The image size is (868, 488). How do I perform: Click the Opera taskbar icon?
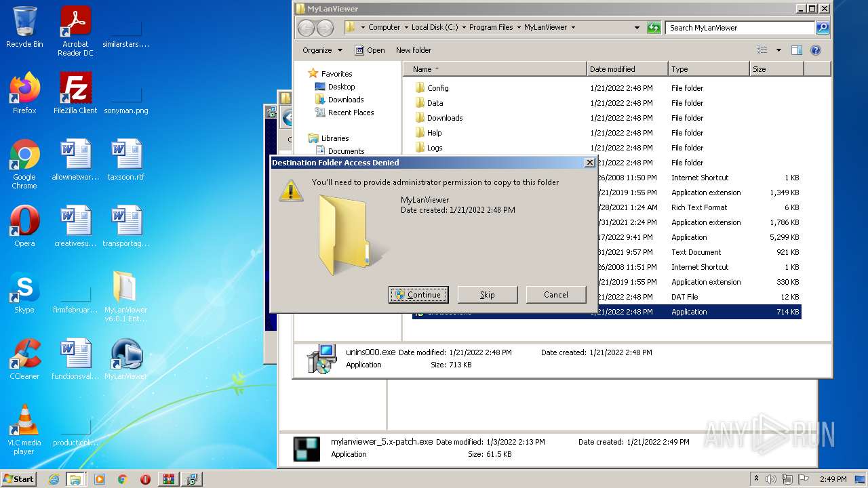[x=145, y=479]
